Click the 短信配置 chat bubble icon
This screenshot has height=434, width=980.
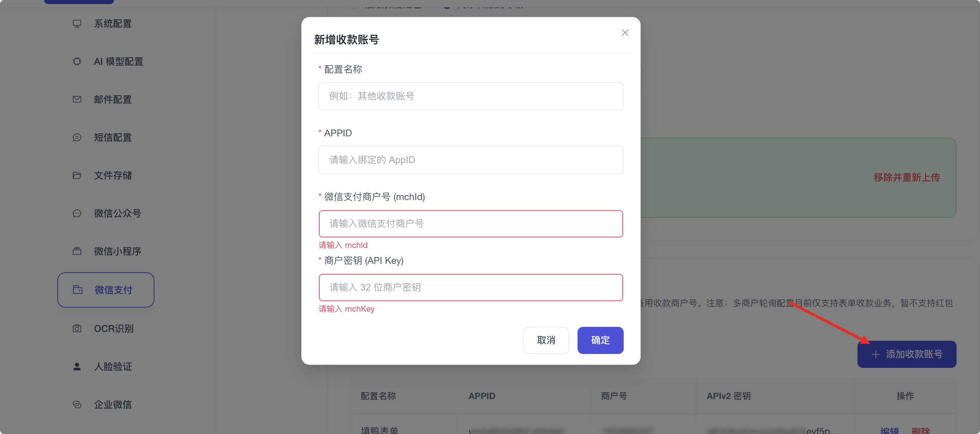click(x=77, y=138)
